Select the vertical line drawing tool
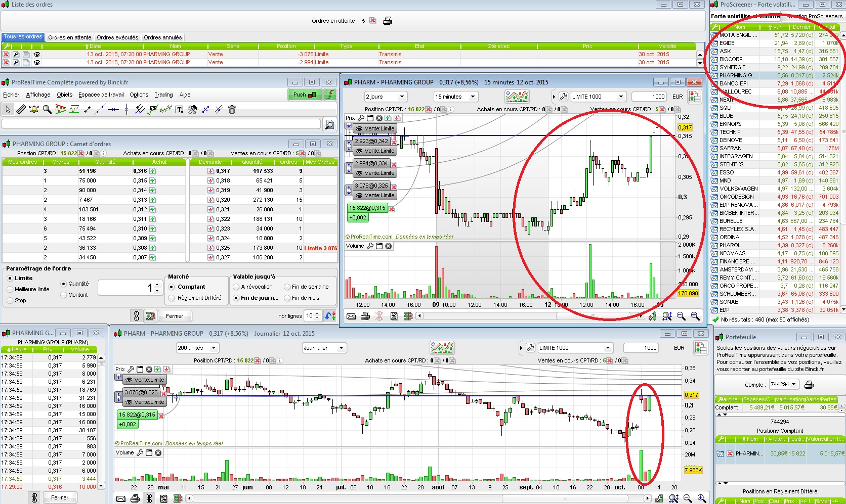This screenshot has width=846, height=504. tap(126, 109)
